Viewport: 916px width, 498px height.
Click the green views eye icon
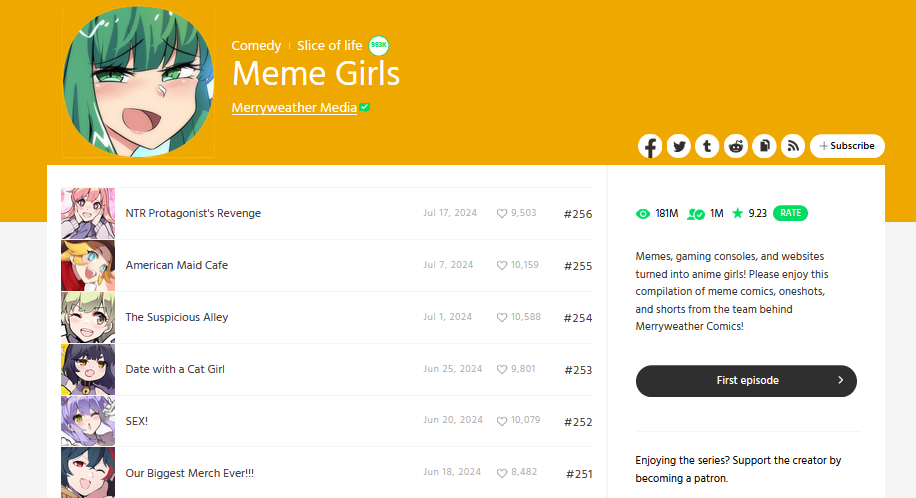(x=643, y=214)
